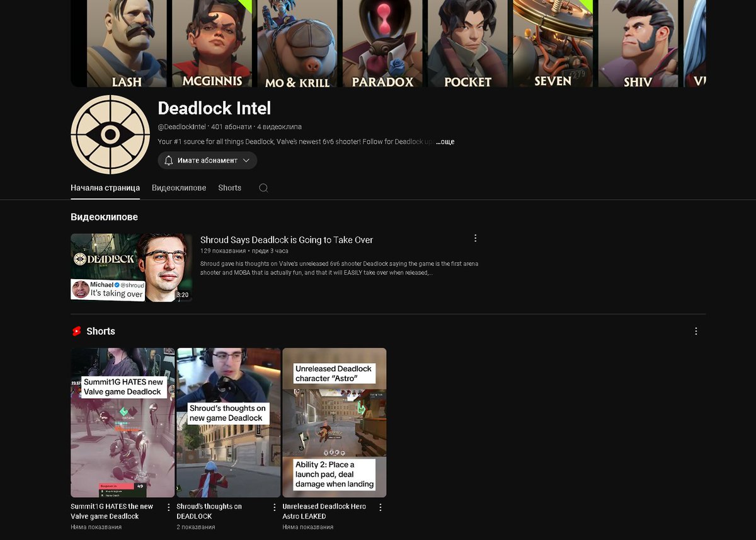
Task: Click the MCGINNIS hero in banner
Action: tap(212, 43)
